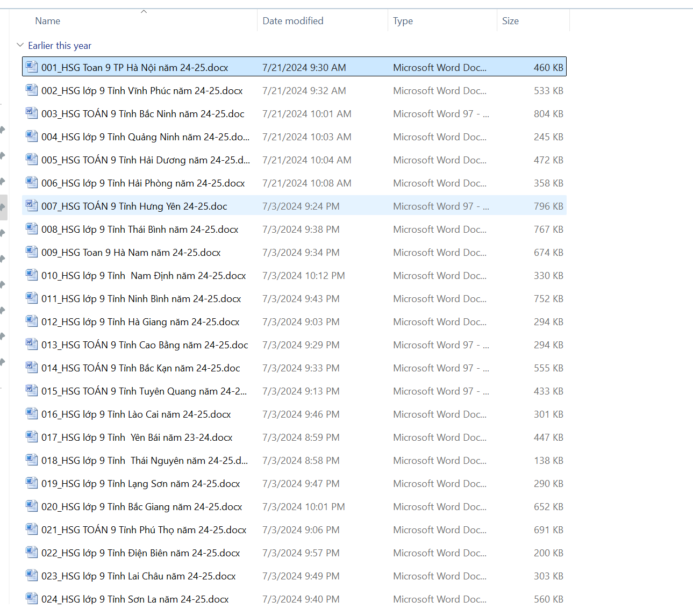Select file name 017_HSG lớp 9 Tỉnh Yên Bái năm 23-24.docx
This screenshot has width=693, height=616.
(137, 438)
